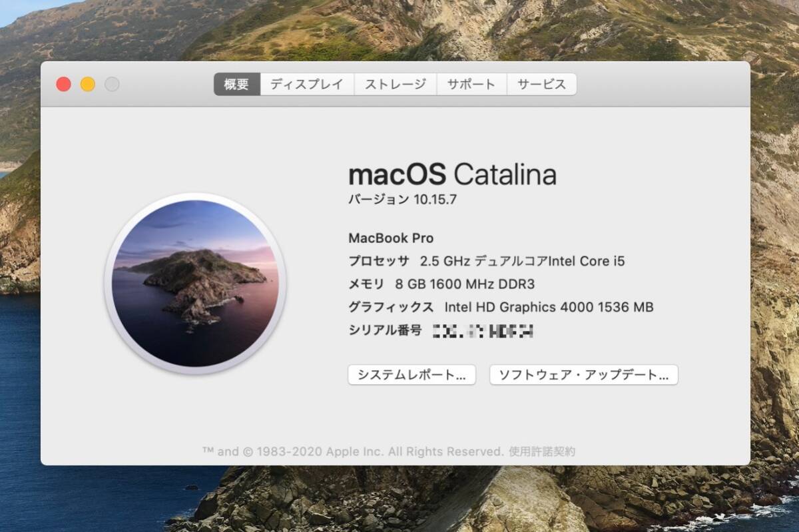Click the バージョン 10.15.7 text

click(x=402, y=199)
